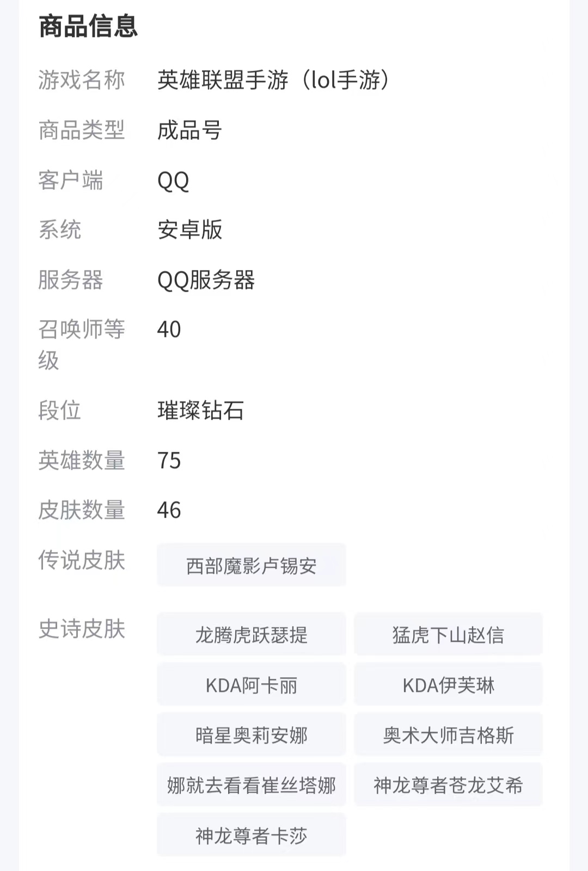This screenshot has width=588, height=871.
Task: Tap the game name 英雄联盟手游 value
Action: 273,80
